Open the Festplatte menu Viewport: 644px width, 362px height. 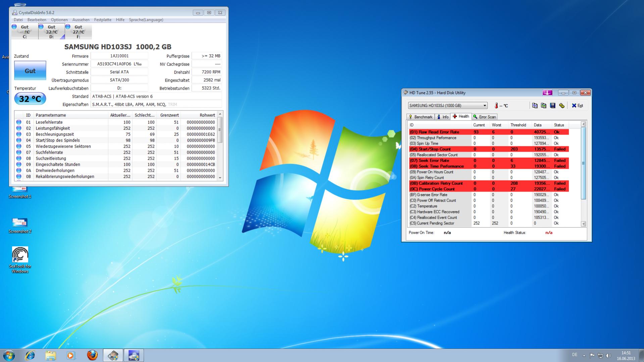coord(103,20)
